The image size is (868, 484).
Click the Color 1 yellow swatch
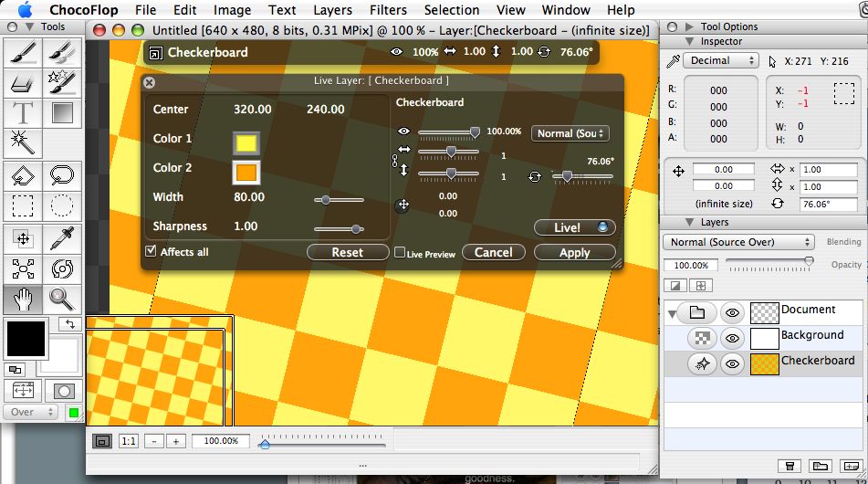tap(246, 142)
